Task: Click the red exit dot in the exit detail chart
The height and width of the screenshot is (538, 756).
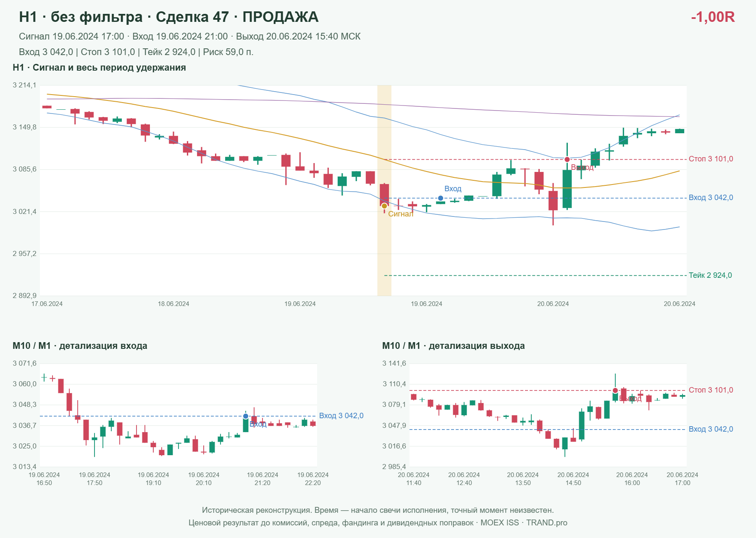Action: click(x=615, y=390)
